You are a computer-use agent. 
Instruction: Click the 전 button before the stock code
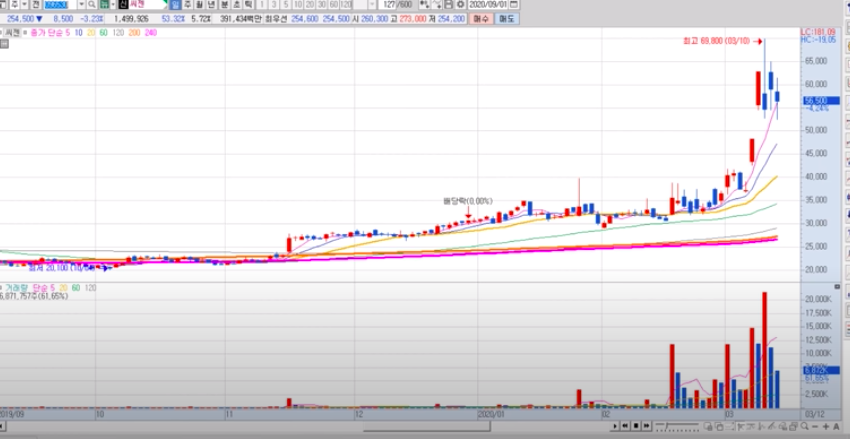pos(35,4)
